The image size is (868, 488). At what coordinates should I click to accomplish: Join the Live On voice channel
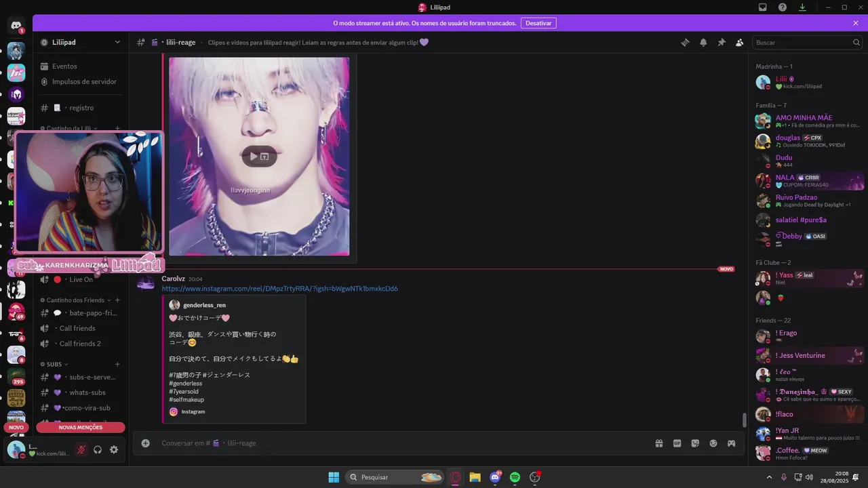tap(81, 279)
